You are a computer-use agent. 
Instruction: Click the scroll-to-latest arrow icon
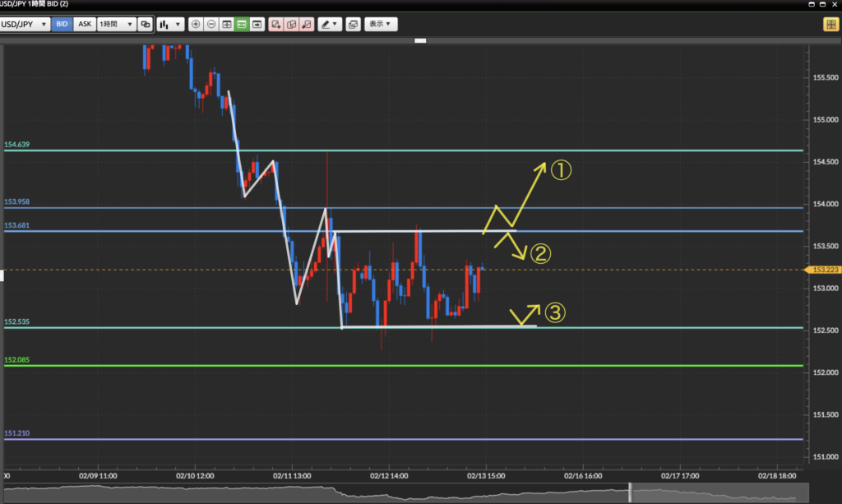pos(257,25)
